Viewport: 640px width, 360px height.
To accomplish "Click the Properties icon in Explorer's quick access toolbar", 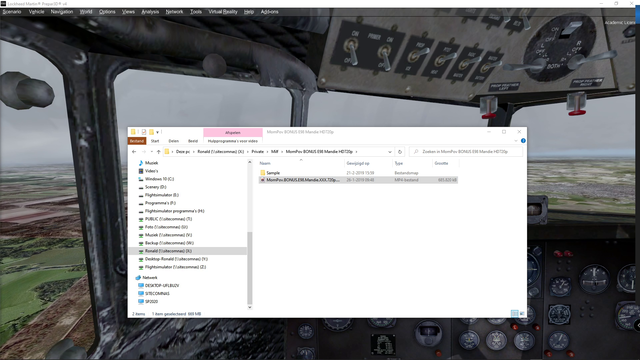I will click(144, 132).
